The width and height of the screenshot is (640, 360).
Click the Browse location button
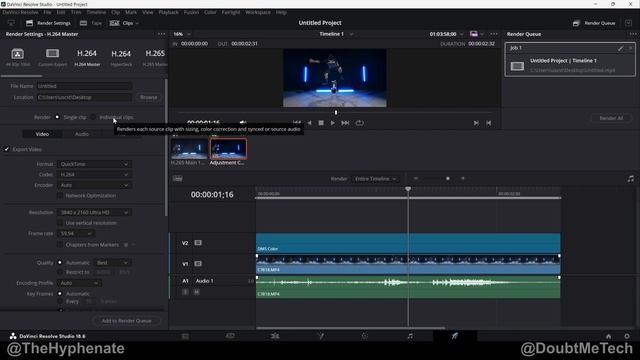coord(149,97)
